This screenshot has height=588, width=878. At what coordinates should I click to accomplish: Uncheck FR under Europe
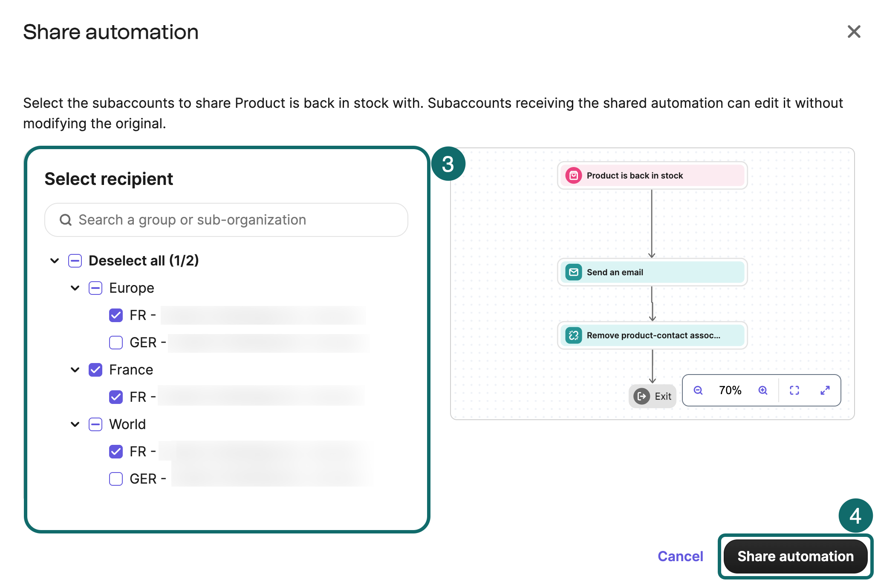click(116, 315)
